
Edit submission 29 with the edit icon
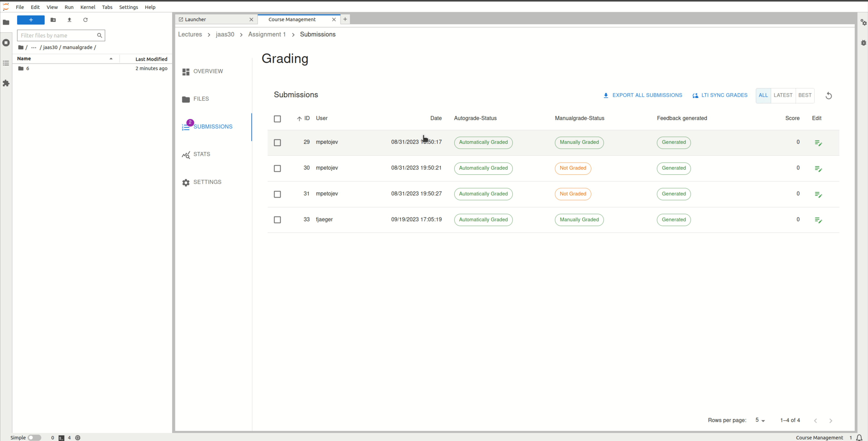[818, 143]
